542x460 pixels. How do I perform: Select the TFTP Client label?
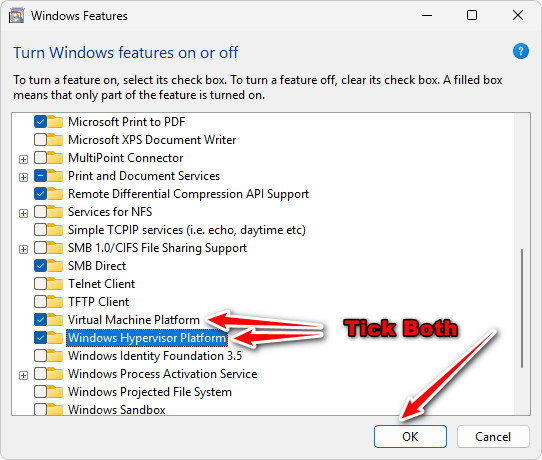click(x=99, y=302)
